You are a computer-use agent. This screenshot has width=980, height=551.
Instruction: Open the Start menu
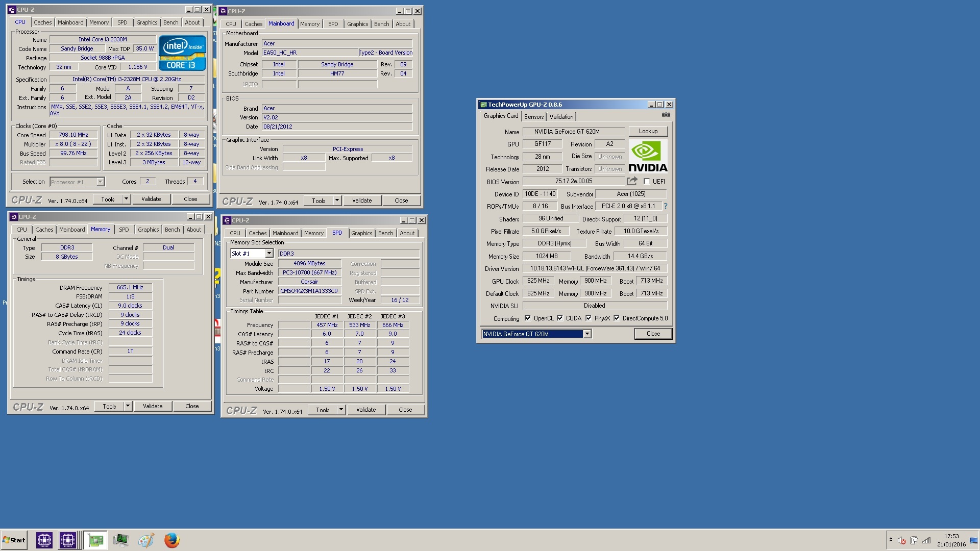(x=14, y=540)
